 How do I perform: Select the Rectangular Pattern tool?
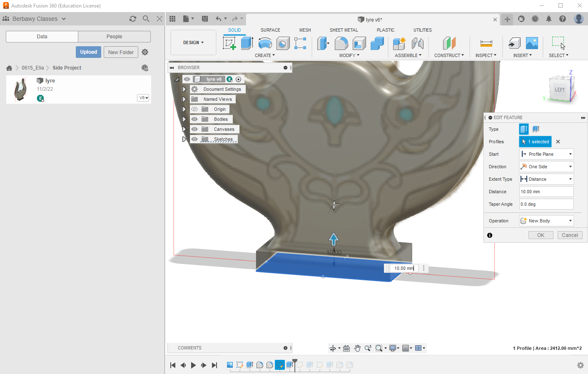pos(300,43)
